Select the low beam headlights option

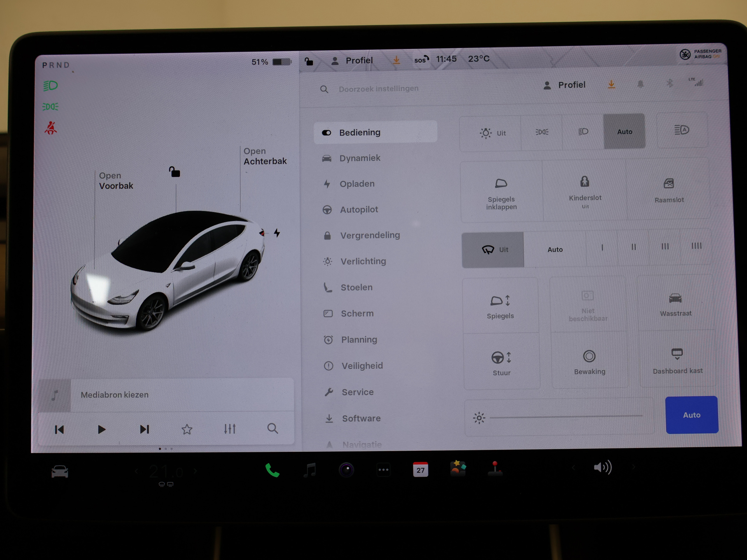583,132
